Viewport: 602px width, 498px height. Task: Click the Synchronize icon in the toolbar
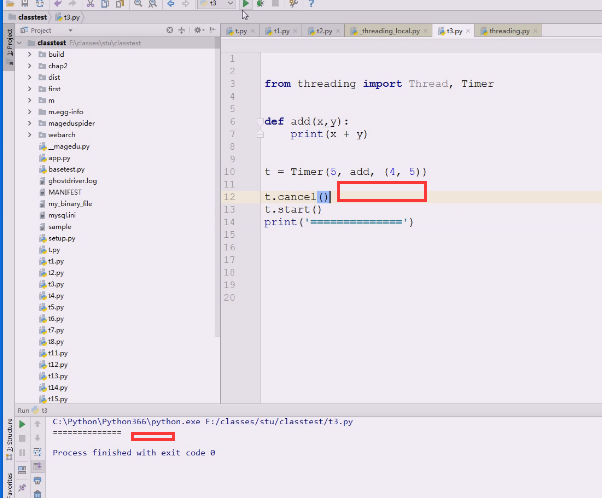tap(40, 4)
